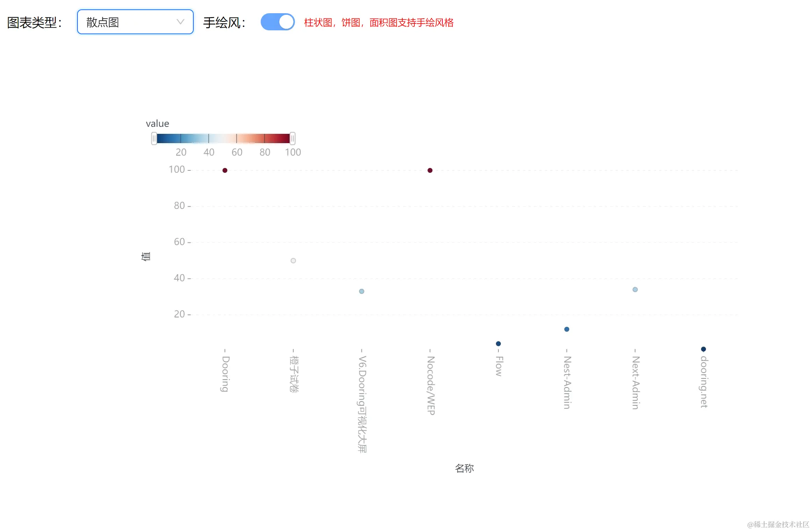
Task: Toggle the 手绘风 hand-drawn style switch
Action: pos(277,22)
